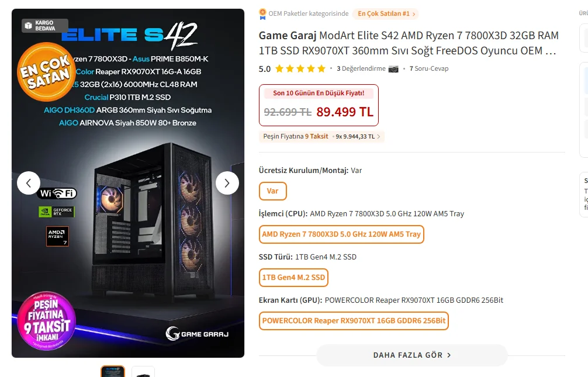This screenshot has height=377, width=588.
Task: Click the camera icon beside reviews count
Action: pos(393,69)
